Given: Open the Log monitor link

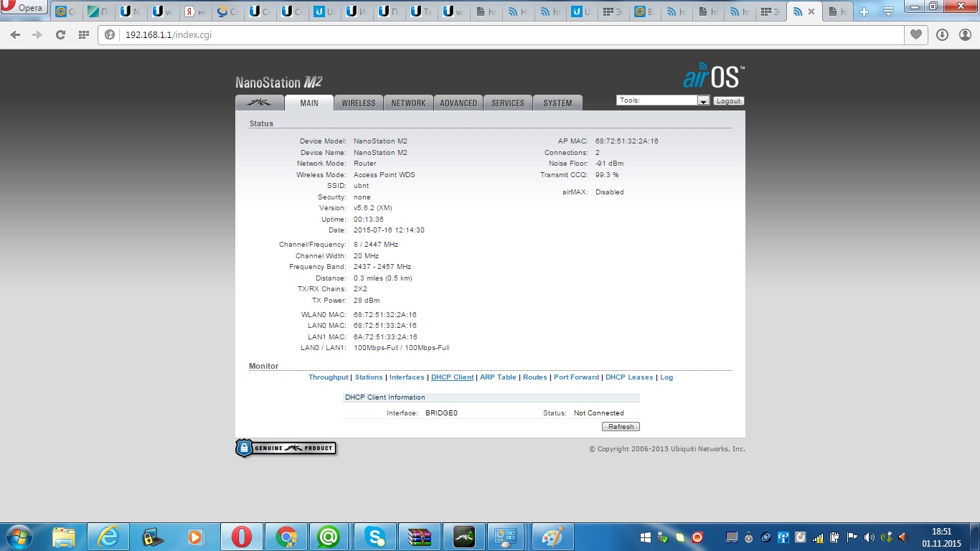Looking at the screenshot, I should click(x=666, y=377).
